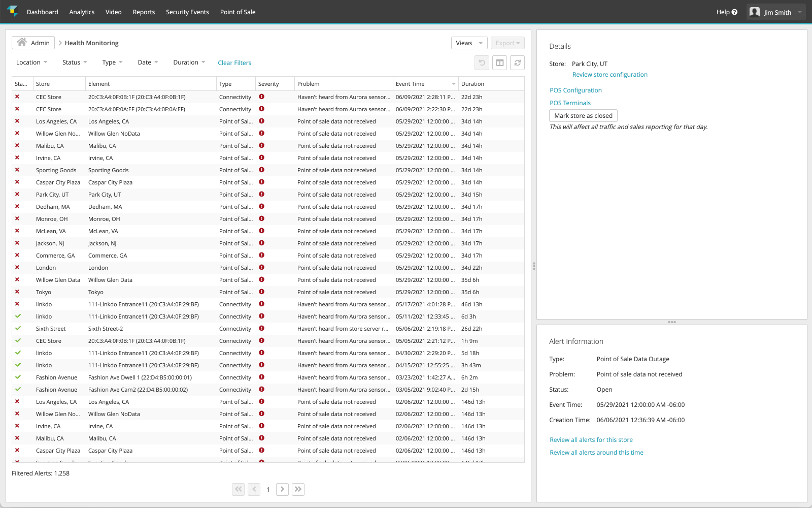
Task: Jump to the last page arrow
Action: click(x=298, y=489)
